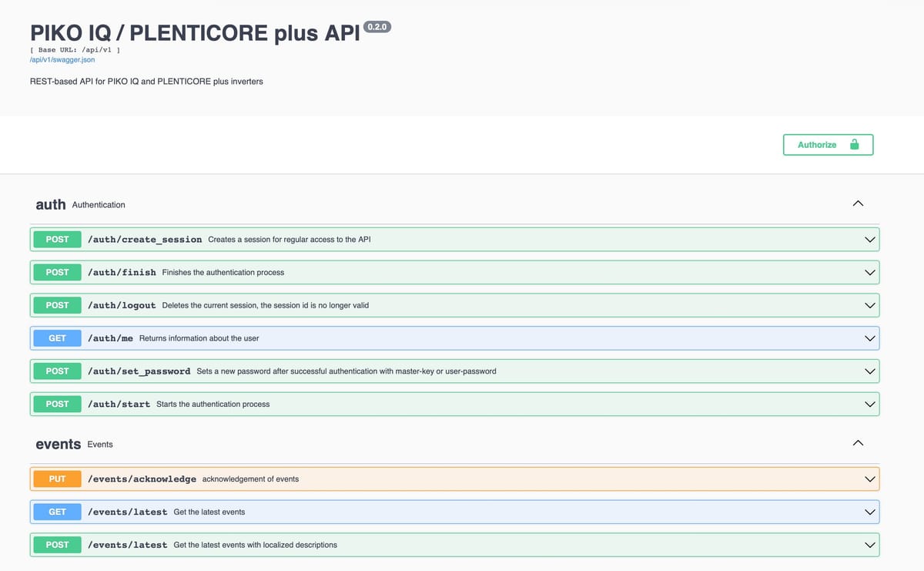Click the POST badge for /auth/create_session
This screenshot has height=571, width=924.
(57, 240)
